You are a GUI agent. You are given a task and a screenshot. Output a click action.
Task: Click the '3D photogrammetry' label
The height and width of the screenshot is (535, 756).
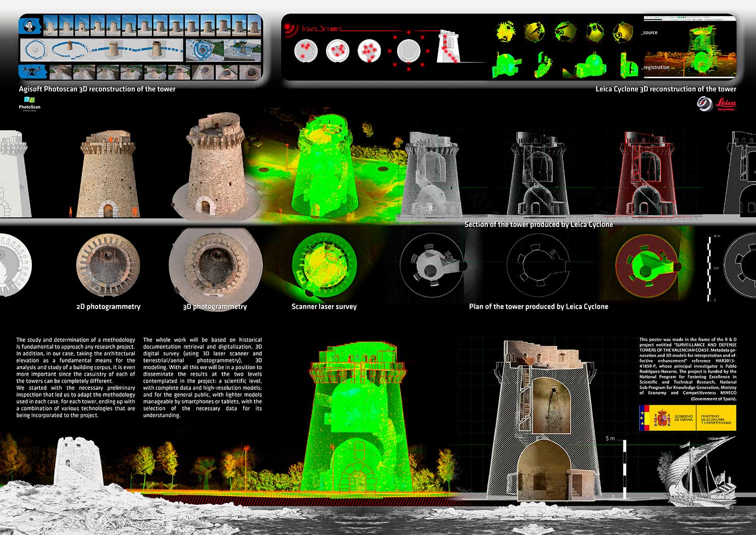[x=215, y=307]
